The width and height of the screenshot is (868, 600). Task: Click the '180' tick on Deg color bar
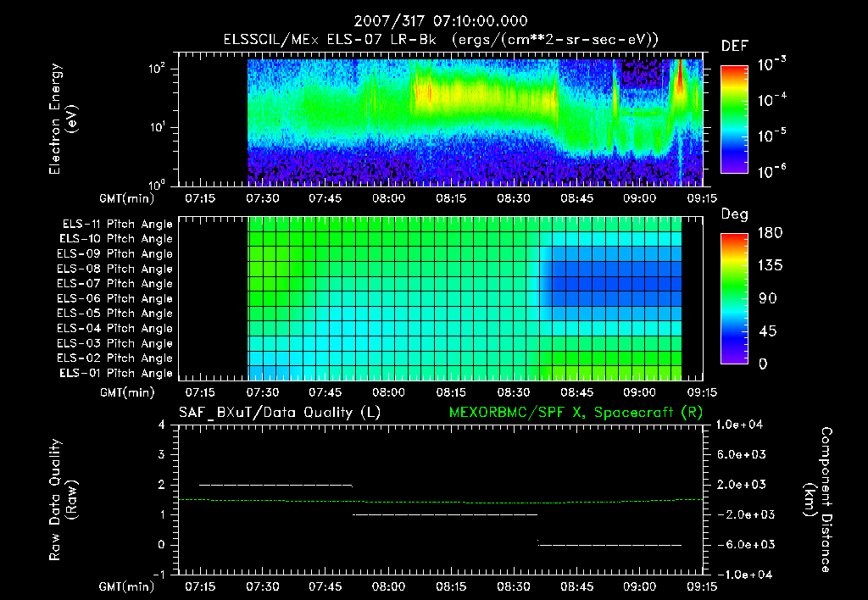click(770, 233)
